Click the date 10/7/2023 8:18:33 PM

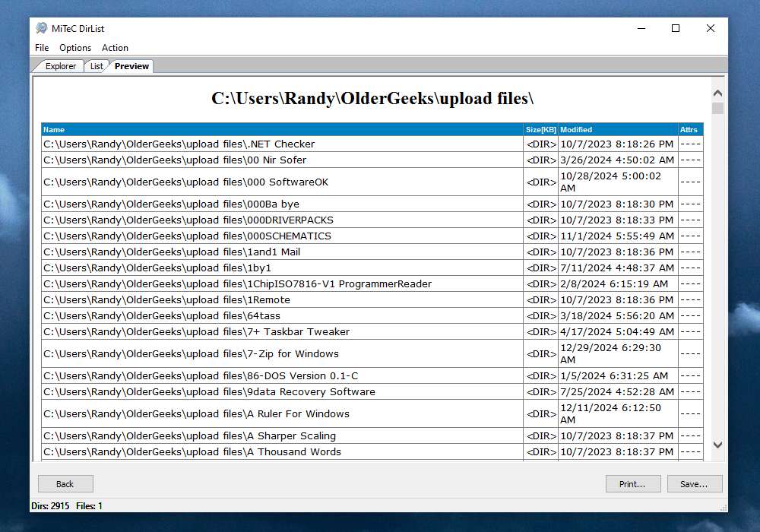click(x=616, y=220)
